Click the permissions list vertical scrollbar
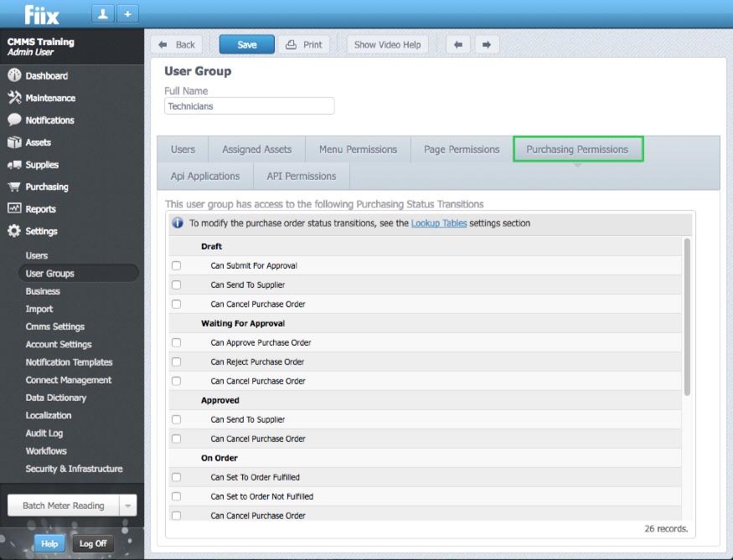 [687, 317]
